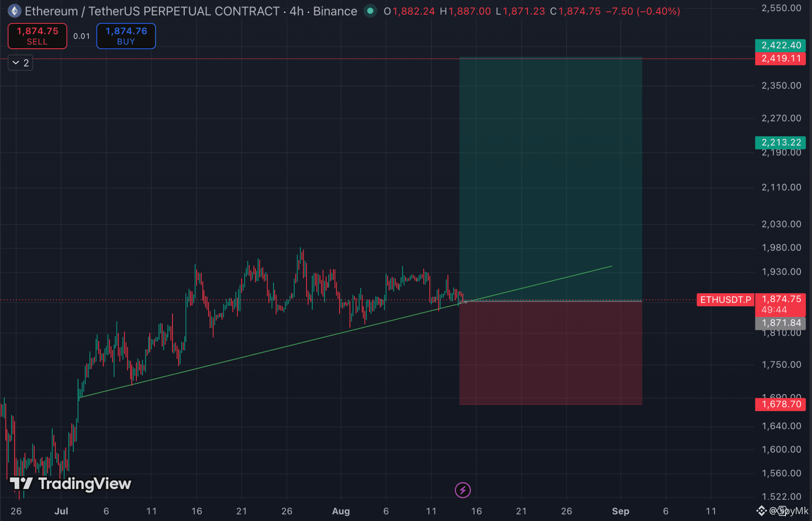Click the open value 1,882.24
This screenshot has height=521, width=812.
414,11
